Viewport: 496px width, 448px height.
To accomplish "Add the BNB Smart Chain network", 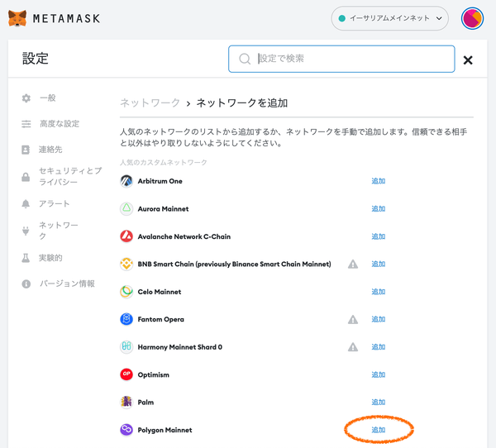I will [x=379, y=264].
